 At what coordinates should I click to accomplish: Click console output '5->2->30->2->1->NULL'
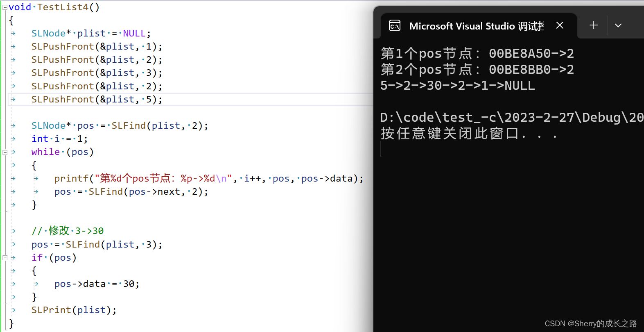(458, 85)
